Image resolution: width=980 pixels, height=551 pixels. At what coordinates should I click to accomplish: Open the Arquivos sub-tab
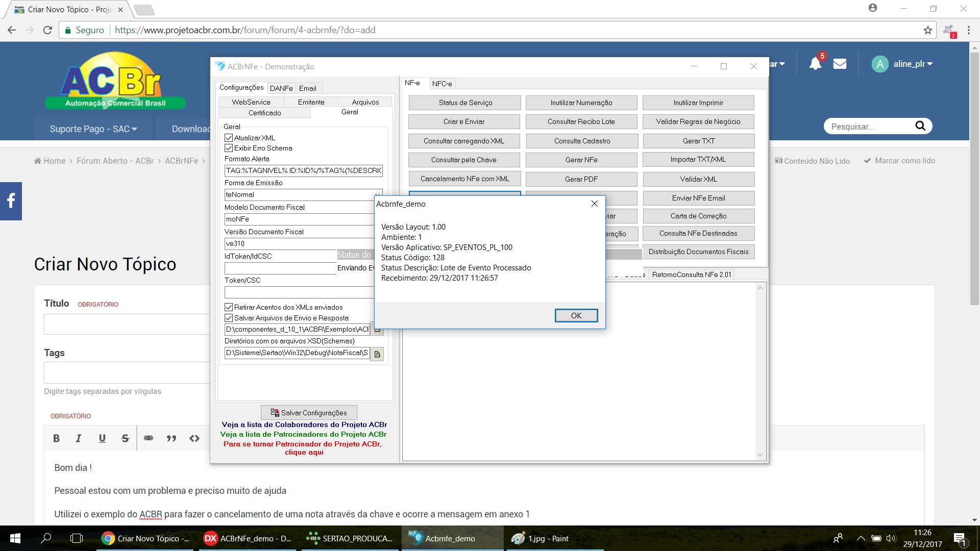click(x=365, y=102)
